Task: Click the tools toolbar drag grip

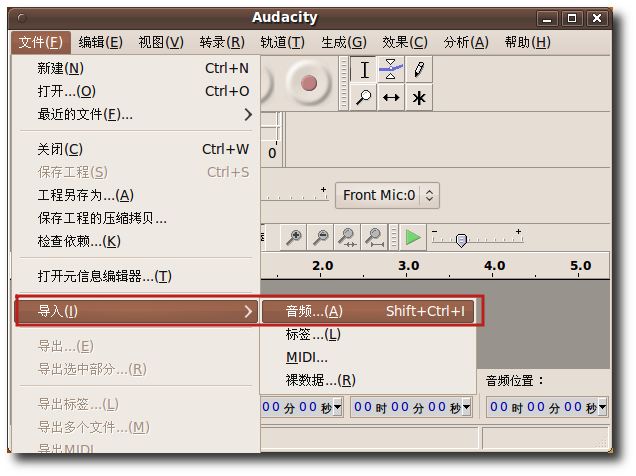Action: 344,84
